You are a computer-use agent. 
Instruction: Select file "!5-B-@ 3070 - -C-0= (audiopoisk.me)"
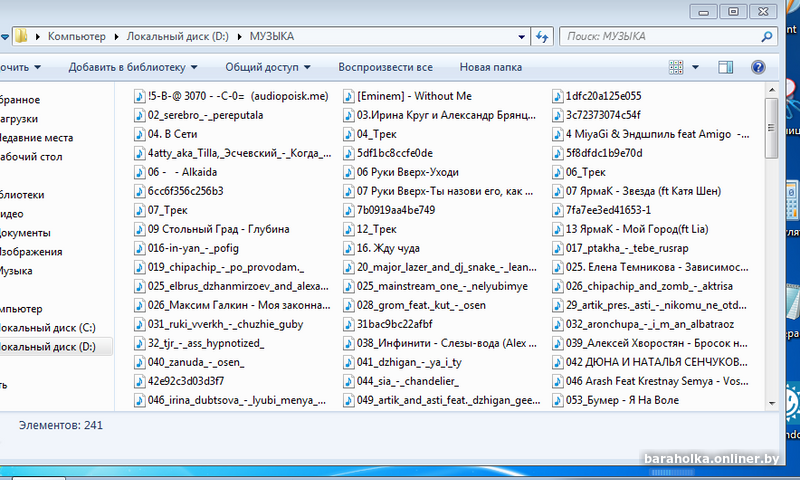232,96
